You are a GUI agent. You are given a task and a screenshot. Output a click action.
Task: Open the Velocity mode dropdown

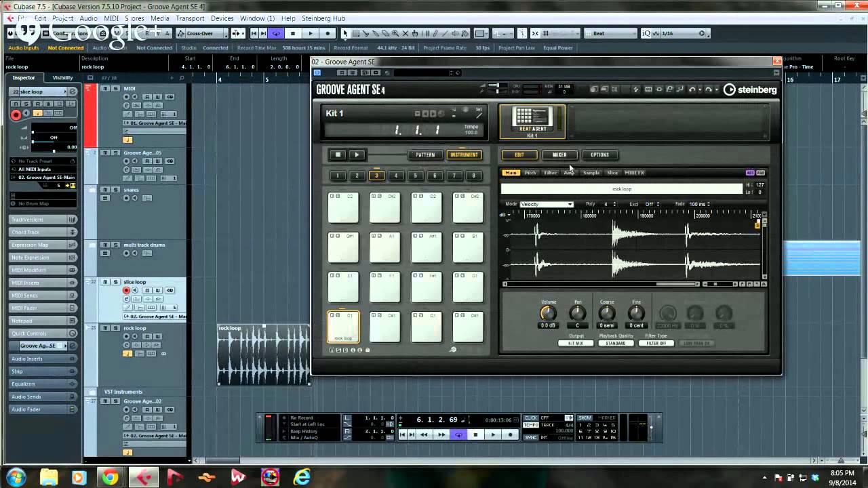pos(547,204)
